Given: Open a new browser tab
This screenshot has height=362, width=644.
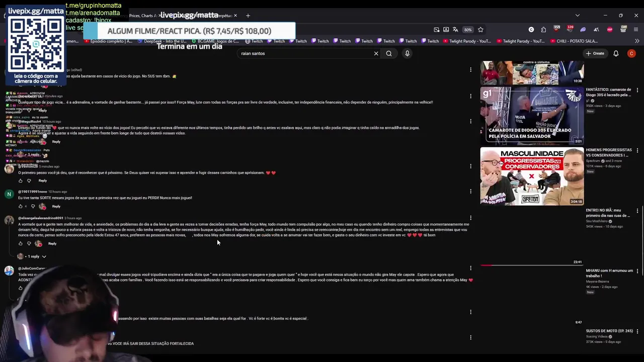Looking at the screenshot, I should [x=248, y=16].
